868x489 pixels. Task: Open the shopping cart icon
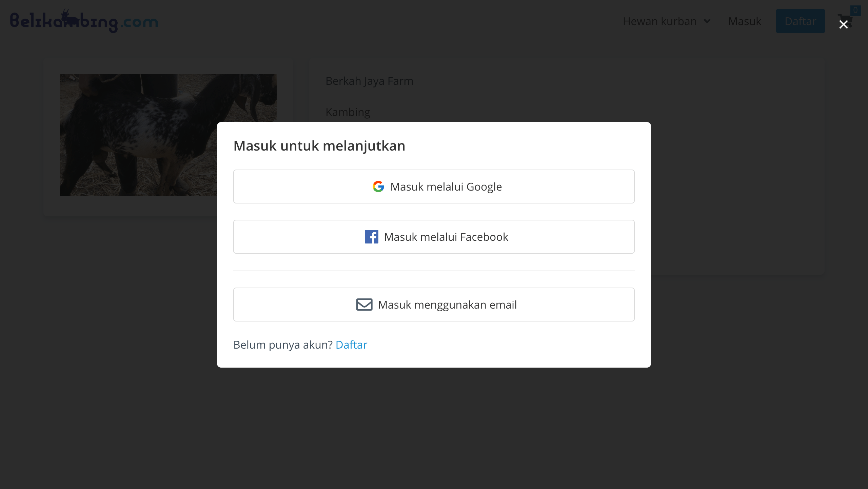tap(845, 21)
